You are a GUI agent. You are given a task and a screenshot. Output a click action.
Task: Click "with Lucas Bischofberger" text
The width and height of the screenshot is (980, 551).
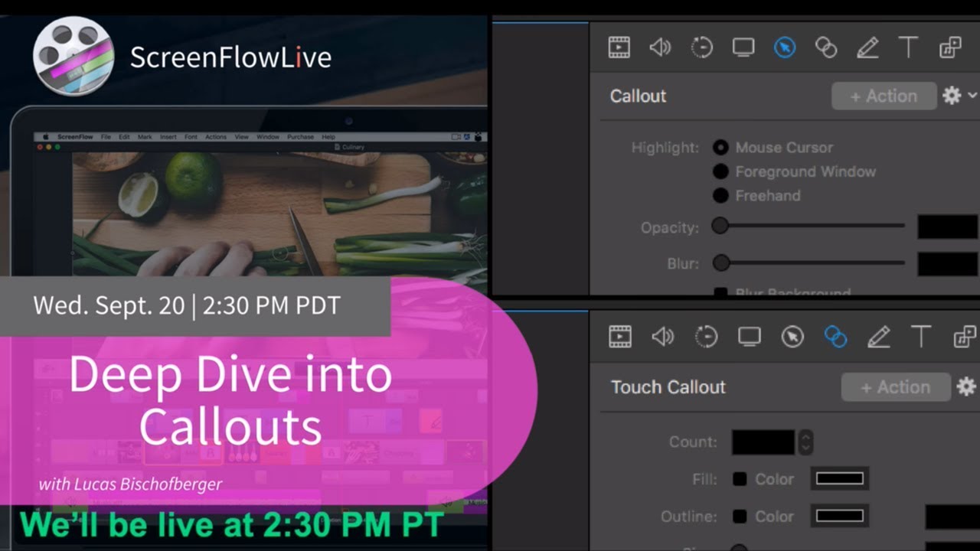(131, 484)
